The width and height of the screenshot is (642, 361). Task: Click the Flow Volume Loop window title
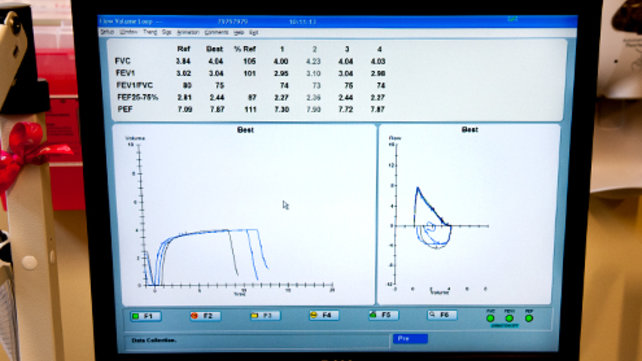pos(126,21)
